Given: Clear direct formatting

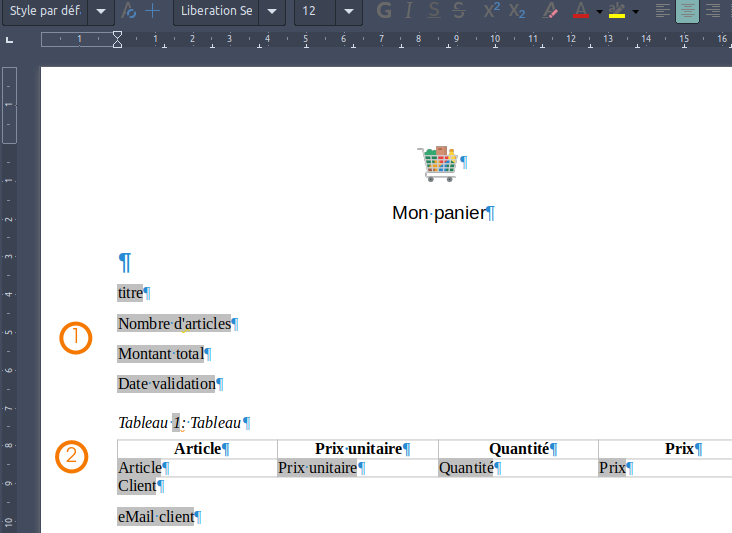Looking at the screenshot, I should 550,10.
